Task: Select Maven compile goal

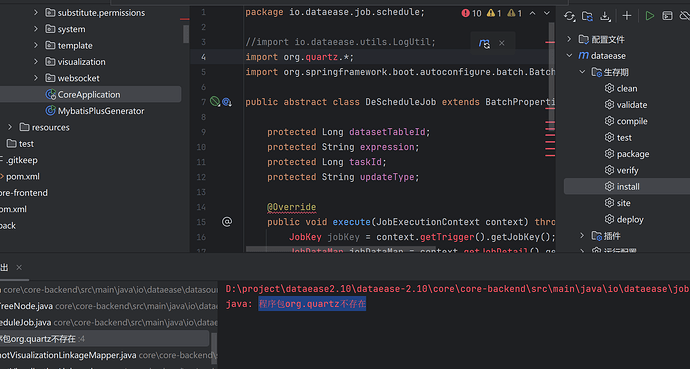Action: [626, 121]
